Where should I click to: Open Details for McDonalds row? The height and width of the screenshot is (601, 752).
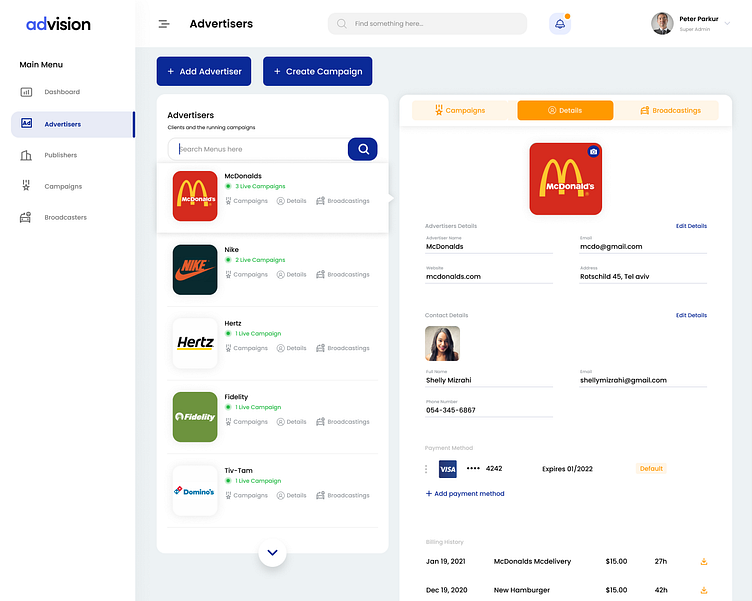click(291, 201)
